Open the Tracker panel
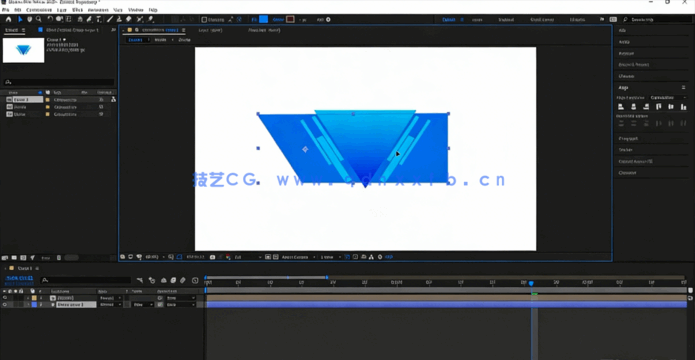The image size is (695, 360). [625, 150]
